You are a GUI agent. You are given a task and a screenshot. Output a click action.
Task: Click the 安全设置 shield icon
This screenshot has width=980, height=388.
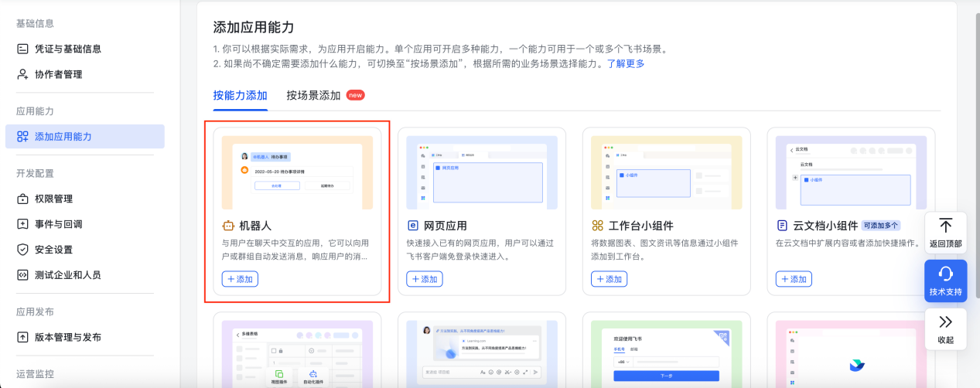[x=22, y=250]
